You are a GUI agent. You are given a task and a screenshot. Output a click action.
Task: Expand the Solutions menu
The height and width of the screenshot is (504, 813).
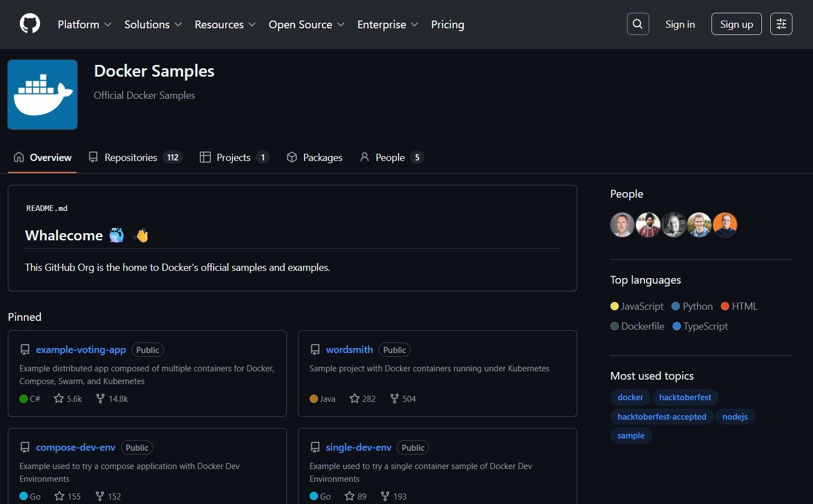coord(153,24)
